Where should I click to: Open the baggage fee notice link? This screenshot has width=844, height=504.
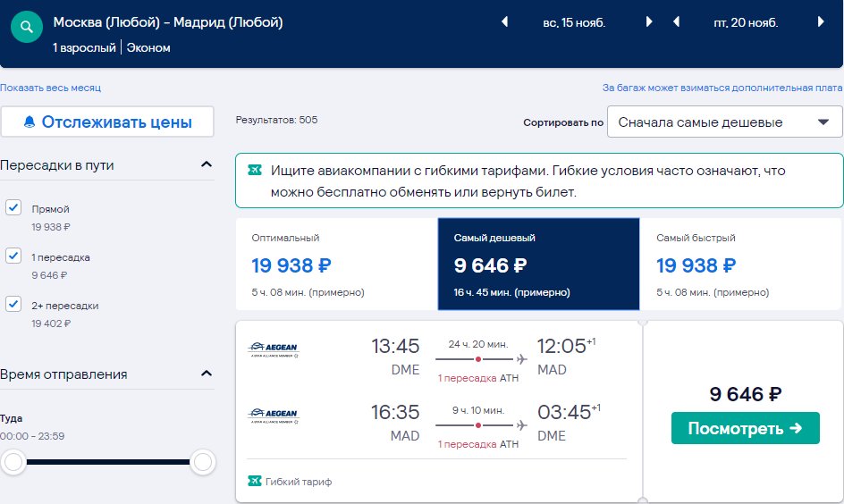click(722, 88)
